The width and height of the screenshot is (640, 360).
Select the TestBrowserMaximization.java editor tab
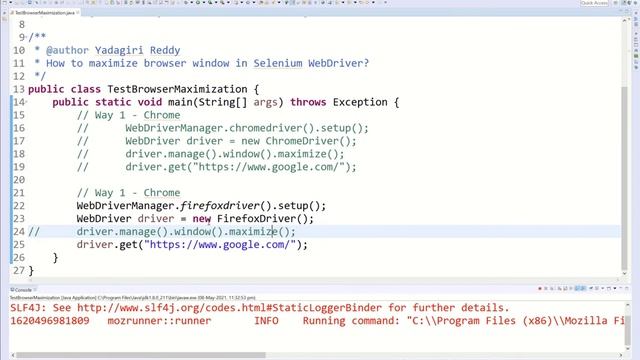click(44, 13)
